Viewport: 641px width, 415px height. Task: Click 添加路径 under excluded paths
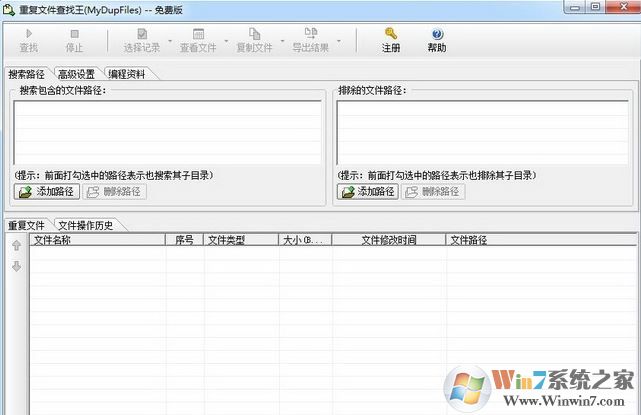[x=368, y=192]
